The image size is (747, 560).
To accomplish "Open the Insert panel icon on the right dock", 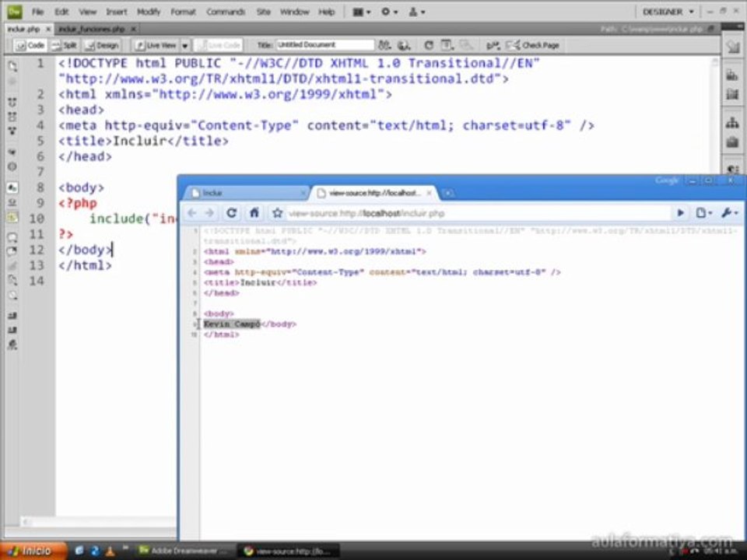I will coord(733,47).
